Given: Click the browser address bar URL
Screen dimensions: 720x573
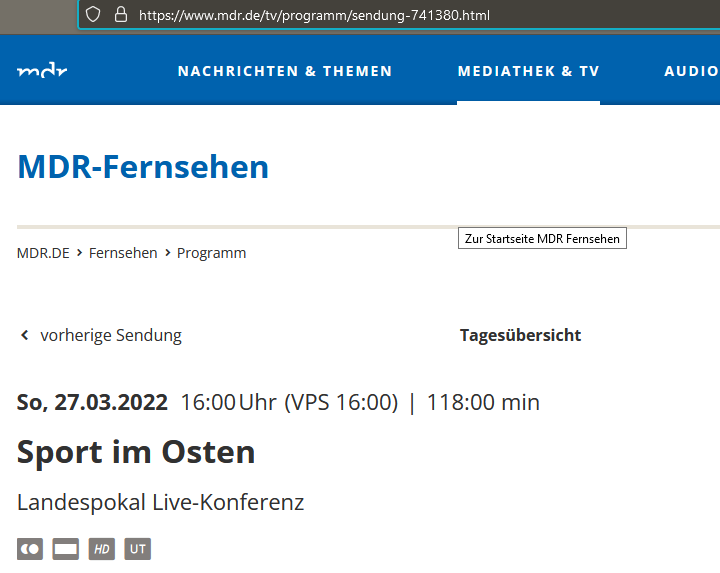Looking at the screenshot, I should coord(314,15).
